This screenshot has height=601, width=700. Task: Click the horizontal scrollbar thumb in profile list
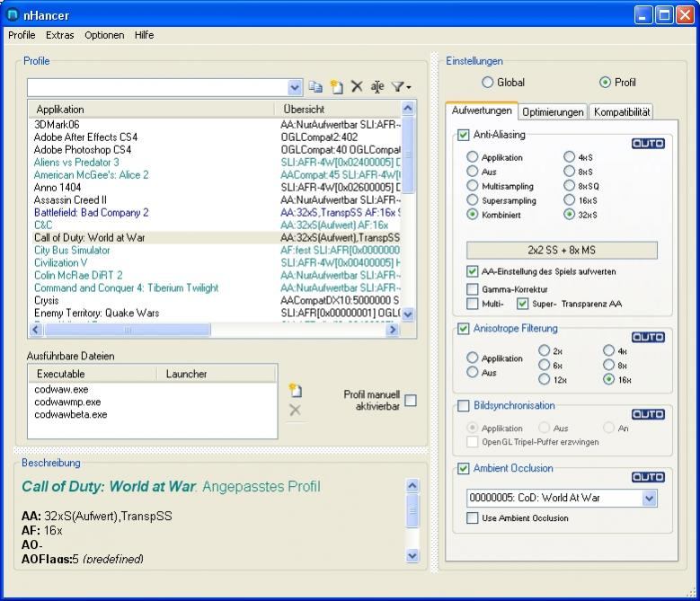pos(128,330)
